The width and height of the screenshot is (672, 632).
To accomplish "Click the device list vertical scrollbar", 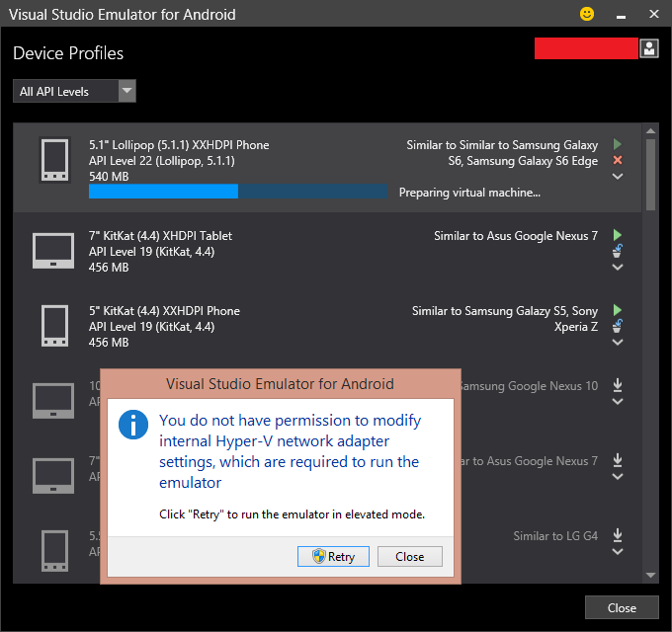I will coord(650,175).
